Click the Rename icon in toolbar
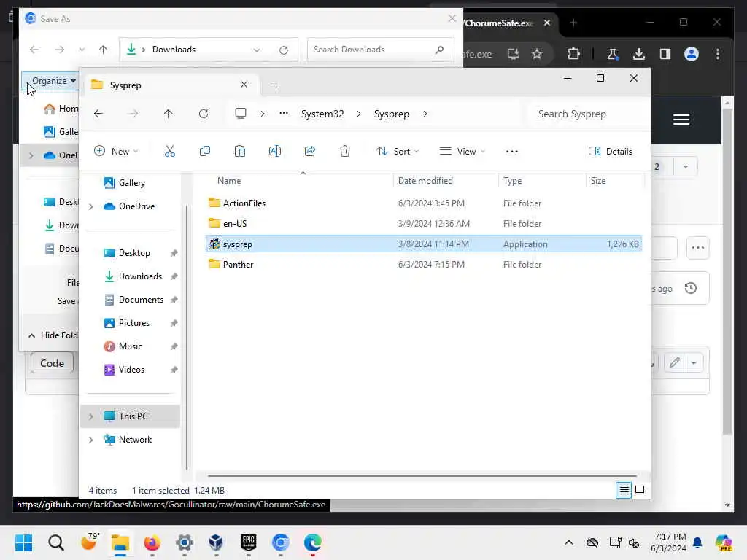Image resolution: width=747 pixels, height=560 pixels. pos(275,152)
